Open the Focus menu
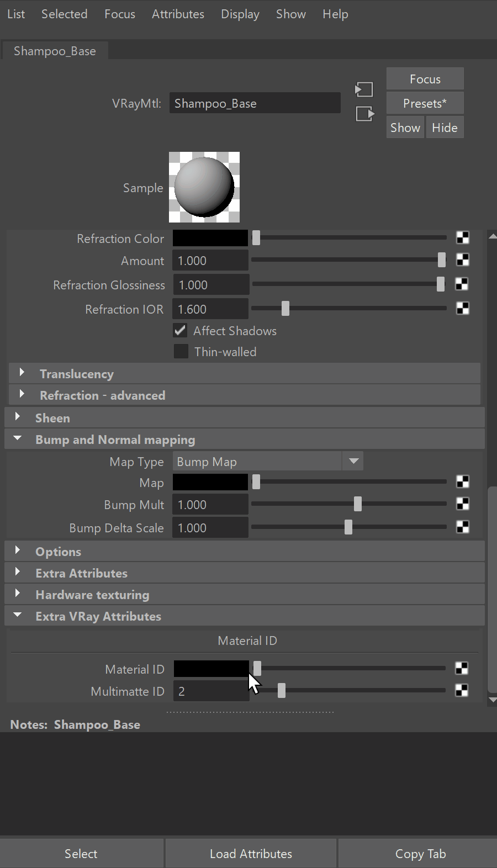This screenshot has width=497, height=868. click(x=120, y=14)
